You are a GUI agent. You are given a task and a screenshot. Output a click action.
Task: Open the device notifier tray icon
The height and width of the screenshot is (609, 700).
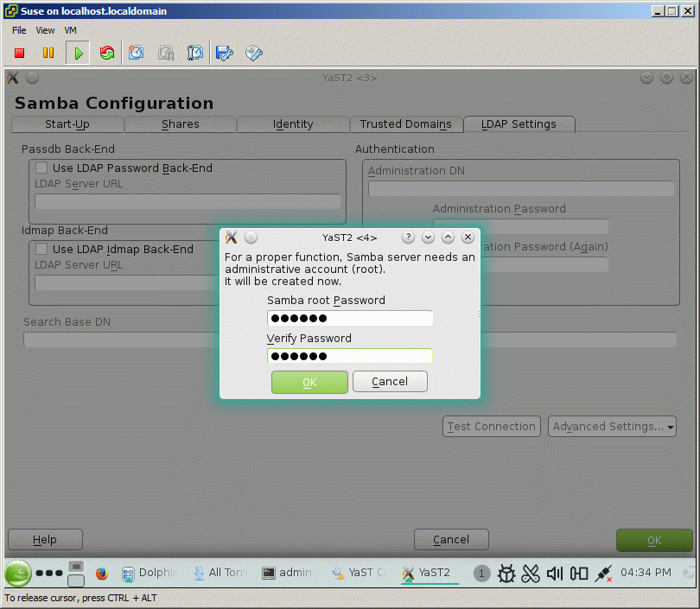point(578,574)
